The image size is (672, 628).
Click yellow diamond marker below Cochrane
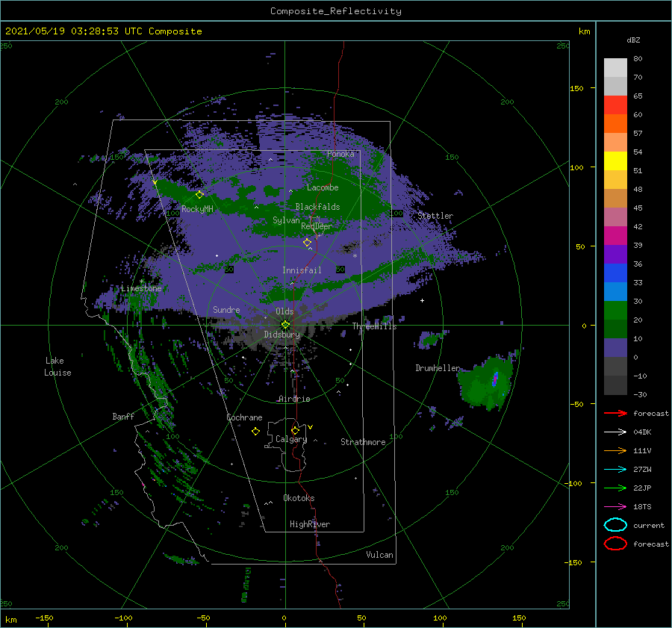pos(255,432)
